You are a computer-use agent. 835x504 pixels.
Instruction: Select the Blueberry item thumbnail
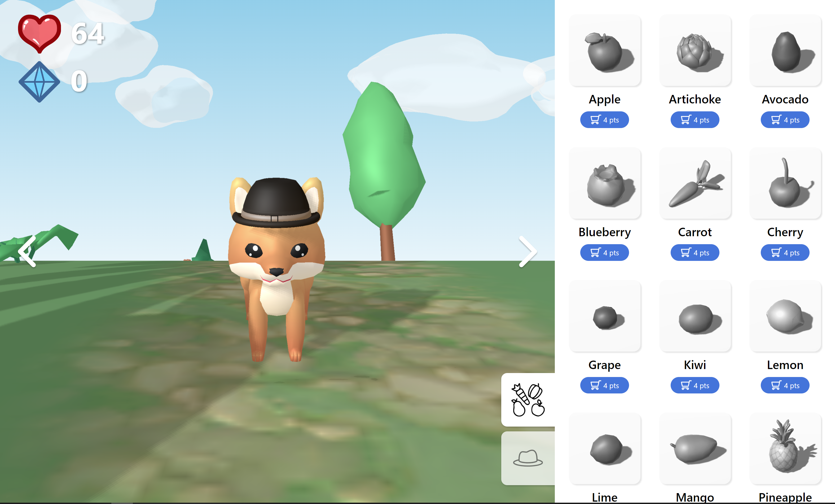605,183
